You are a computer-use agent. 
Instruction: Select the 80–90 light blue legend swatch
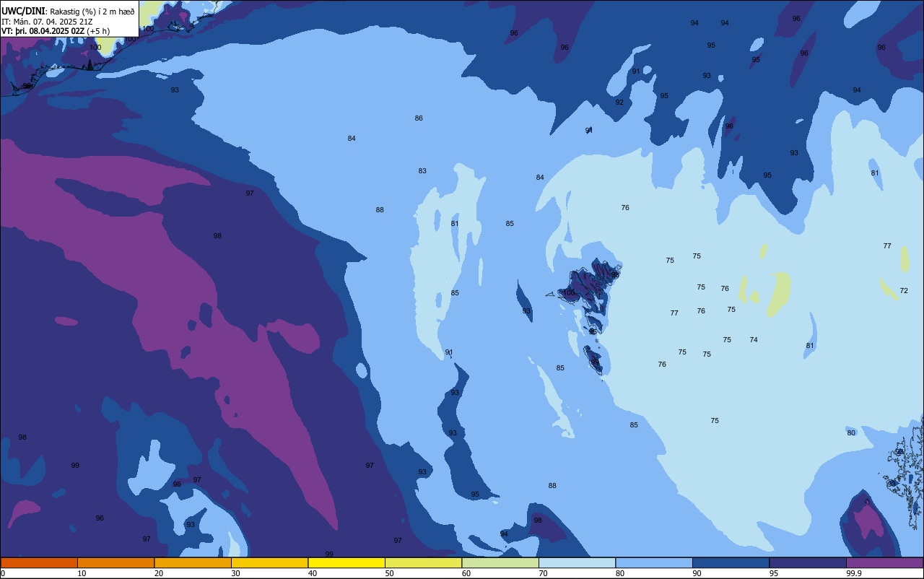tap(654, 562)
